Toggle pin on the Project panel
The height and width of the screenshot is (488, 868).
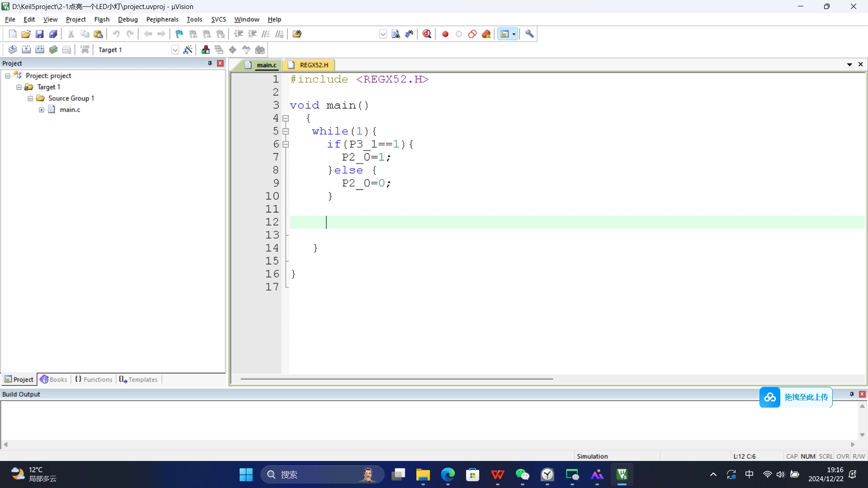pos(210,63)
